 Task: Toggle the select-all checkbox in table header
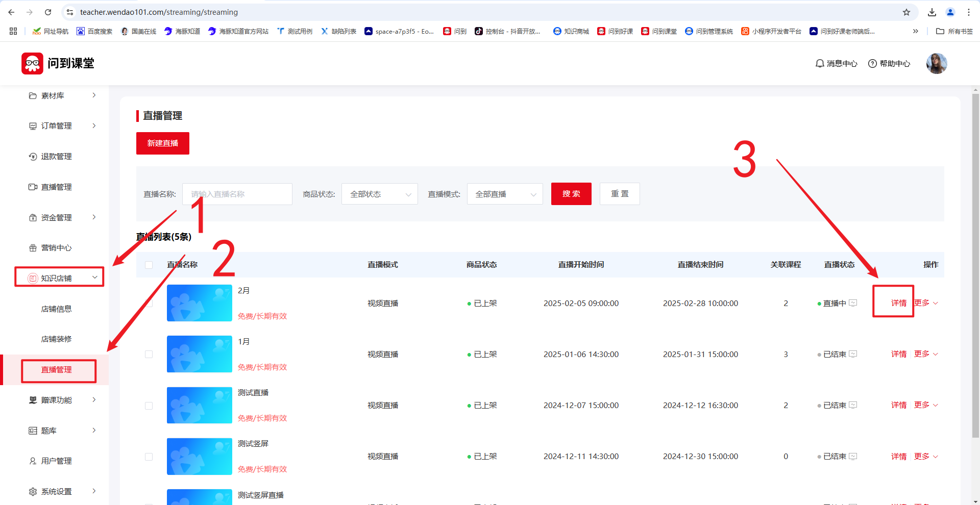click(x=149, y=265)
